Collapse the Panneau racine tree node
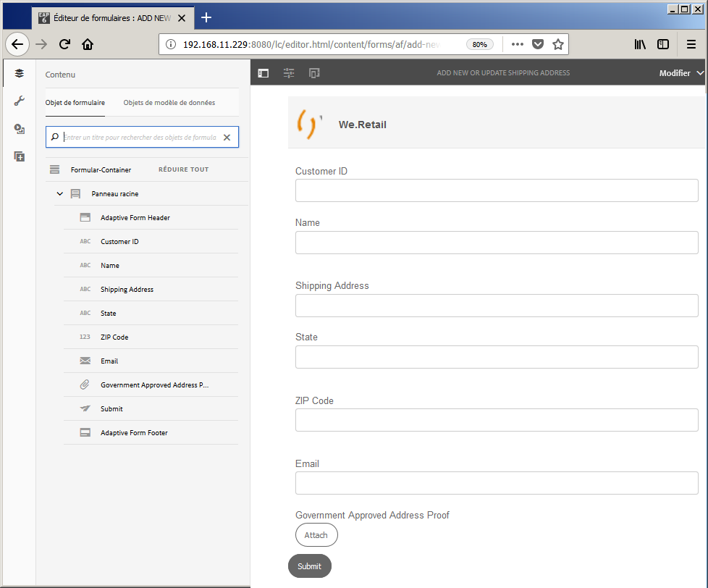The image size is (708, 588). click(x=59, y=194)
